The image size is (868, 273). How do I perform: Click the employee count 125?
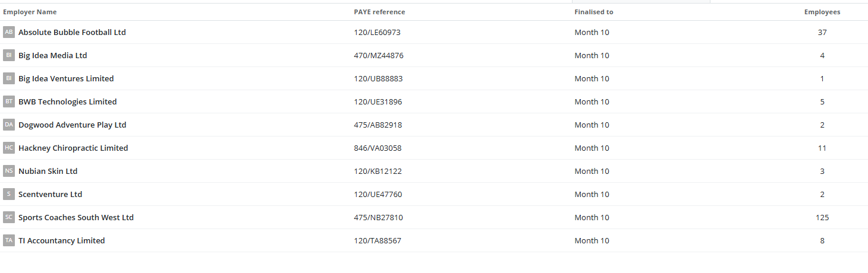pos(822,217)
